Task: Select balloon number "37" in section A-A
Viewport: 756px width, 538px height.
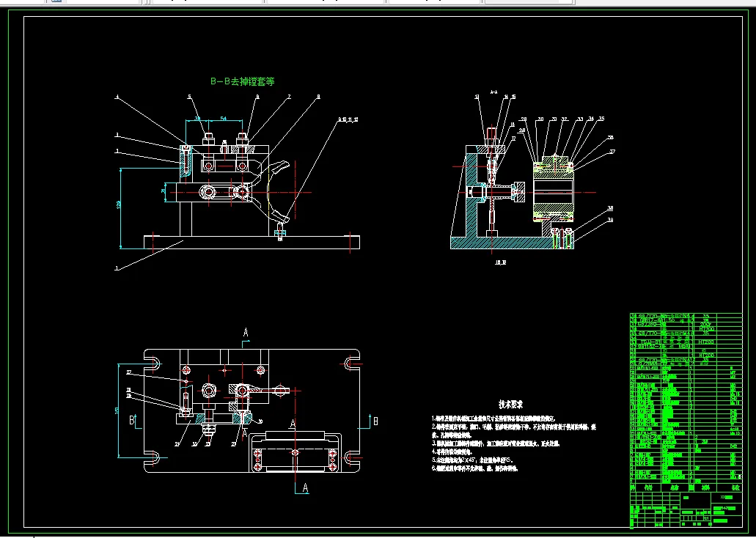Action: click(x=612, y=152)
